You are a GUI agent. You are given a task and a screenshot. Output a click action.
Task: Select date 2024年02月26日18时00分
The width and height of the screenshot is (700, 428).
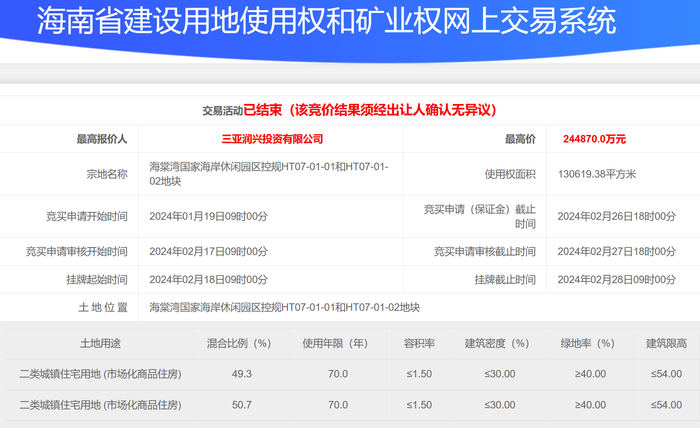[617, 216]
